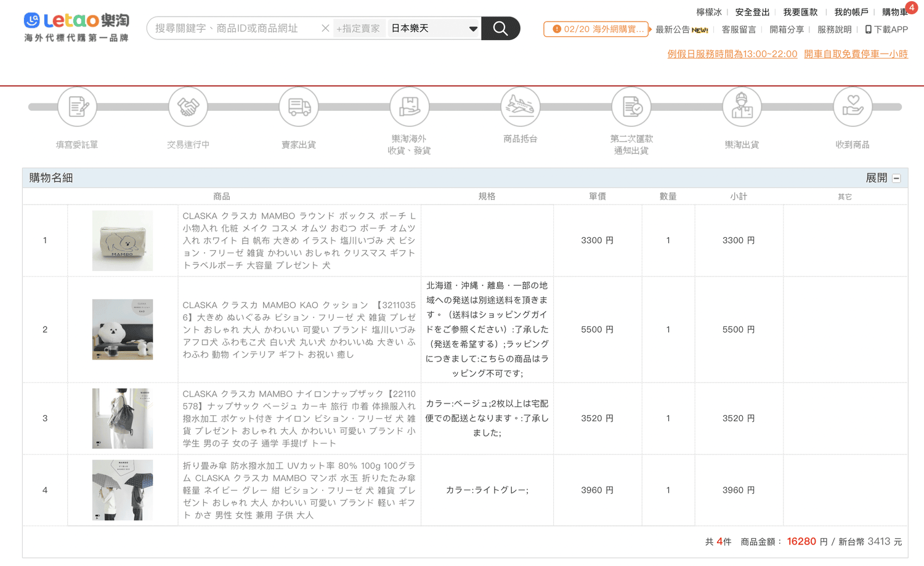Click the 小計 cell '3520 円'
The width and height of the screenshot is (924, 566).
739,418
